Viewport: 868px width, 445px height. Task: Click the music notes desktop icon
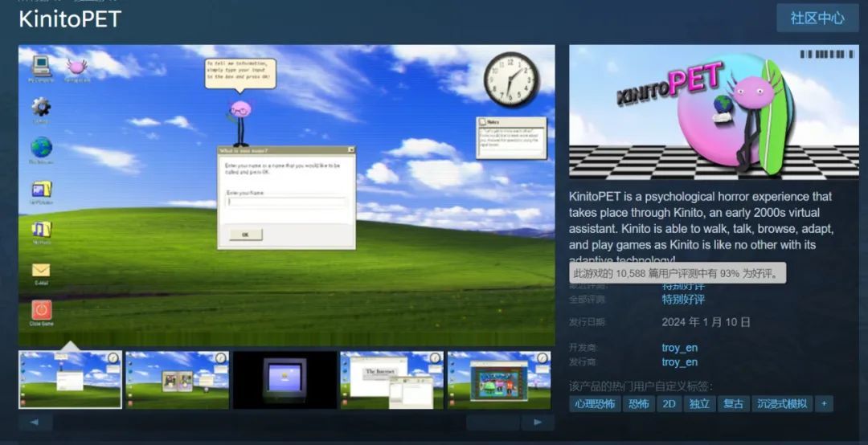pyautogui.click(x=41, y=232)
